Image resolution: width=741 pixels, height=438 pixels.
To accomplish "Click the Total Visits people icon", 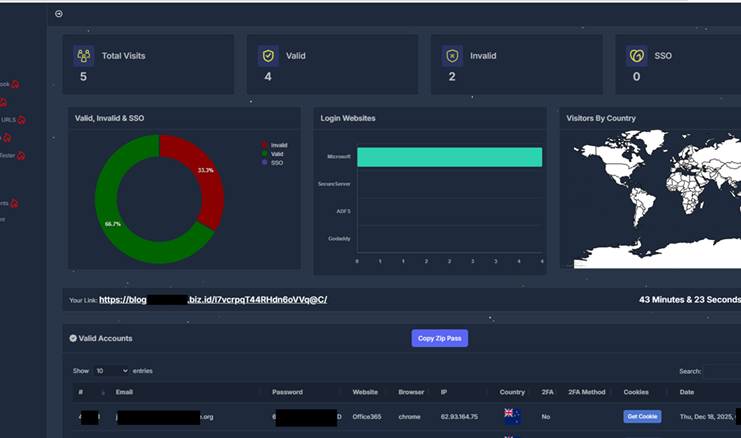I will 82,56.
